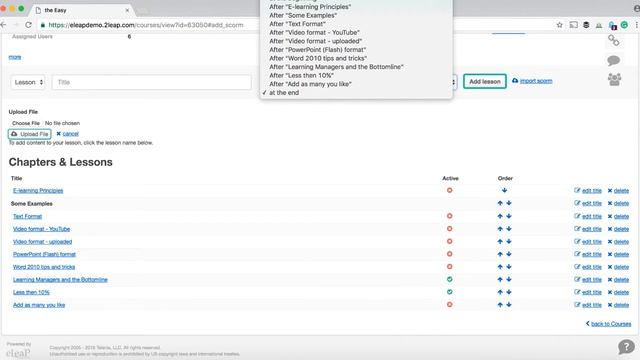640x360 pixels.
Task: Move Some Examples chapter up
Action: point(500,203)
